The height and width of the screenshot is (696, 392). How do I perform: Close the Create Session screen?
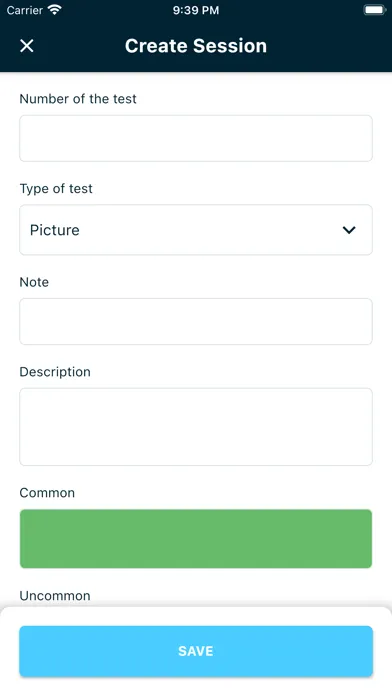point(27,46)
